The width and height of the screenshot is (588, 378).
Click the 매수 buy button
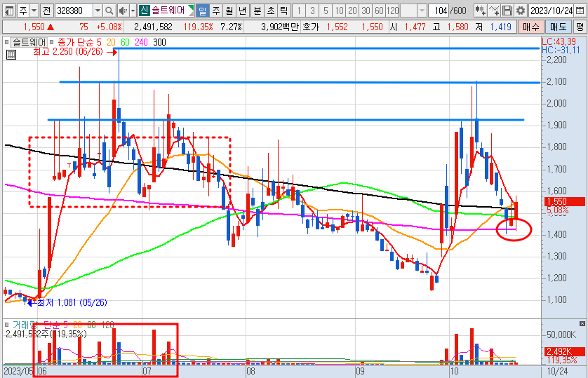tap(530, 27)
